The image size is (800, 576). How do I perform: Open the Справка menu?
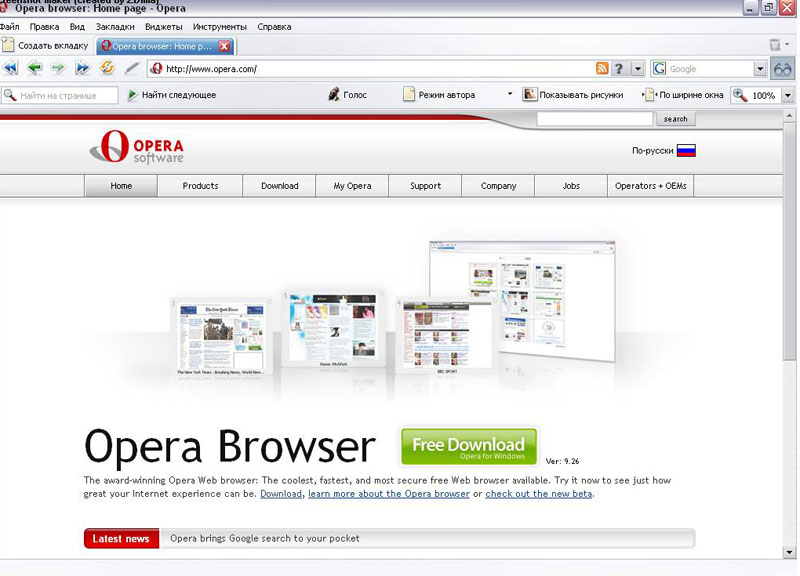tap(274, 27)
